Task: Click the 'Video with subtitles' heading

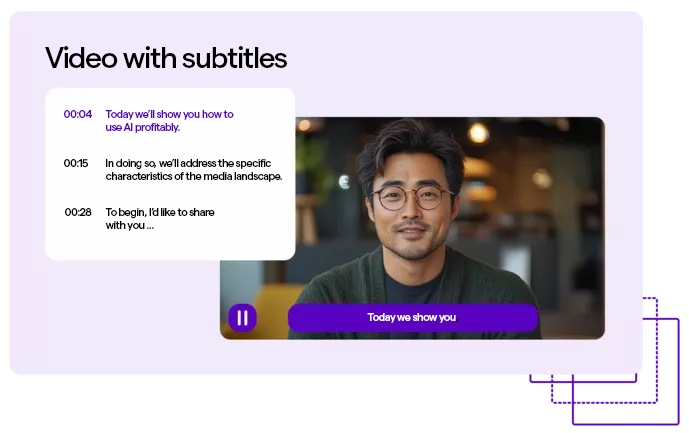Action: pyautogui.click(x=166, y=58)
